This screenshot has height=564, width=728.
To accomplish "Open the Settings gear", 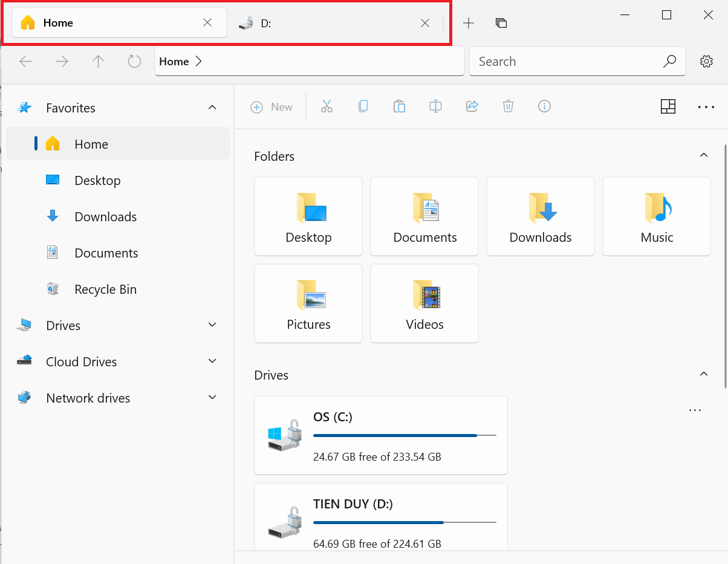I will tap(706, 61).
